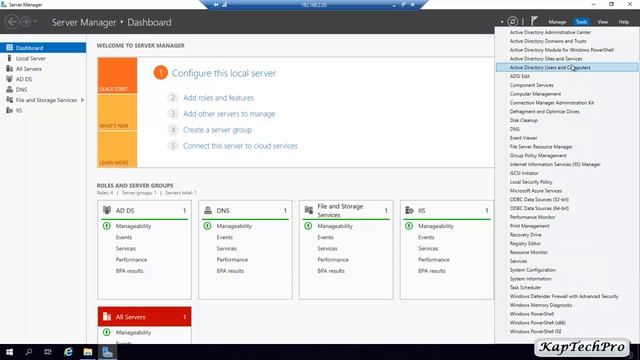Viewport: 640px width, 360px height.
Task: Refresh the Server Manager dashboard
Action: pos(513,22)
